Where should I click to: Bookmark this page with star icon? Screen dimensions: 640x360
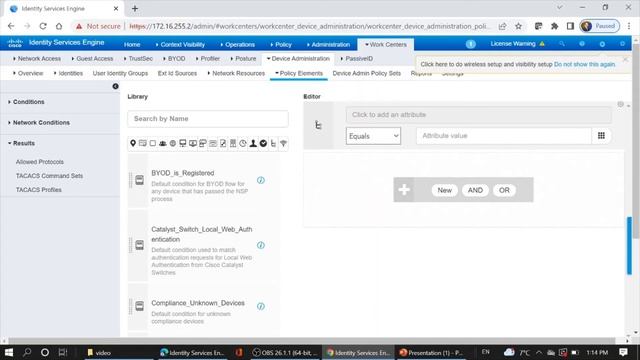(518, 26)
